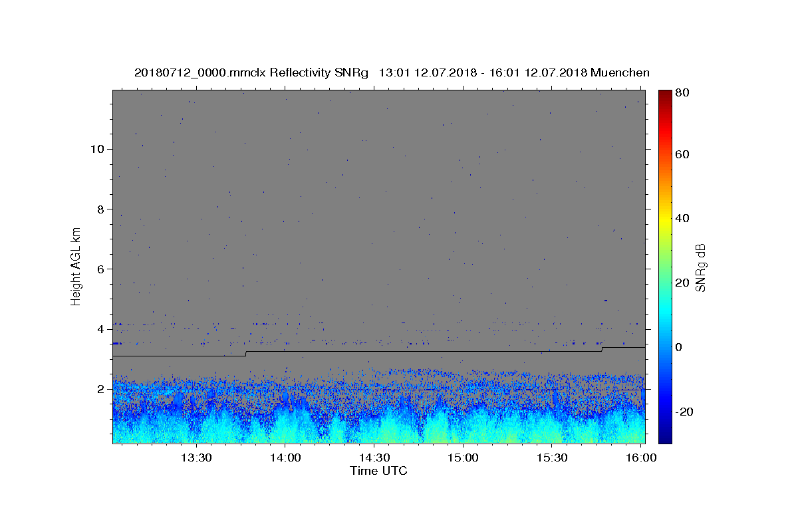Click the 'Time UTC' x-axis label
This screenshot has height=532, width=798.
pos(378,471)
